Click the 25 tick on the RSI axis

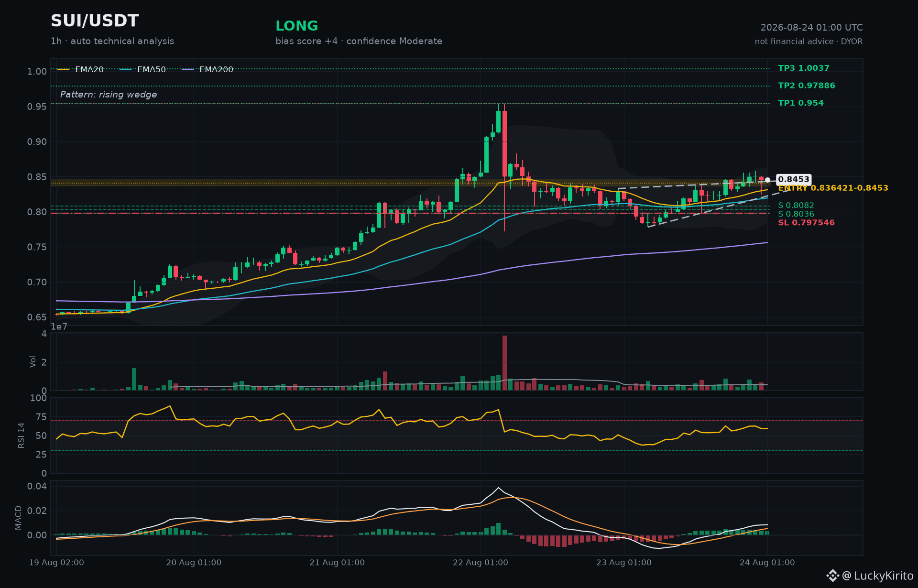[41, 455]
